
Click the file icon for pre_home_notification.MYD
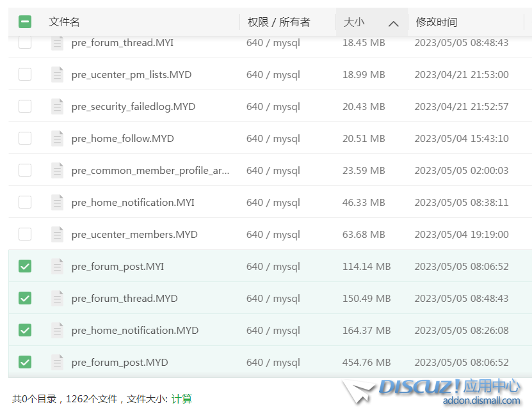point(57,330)
